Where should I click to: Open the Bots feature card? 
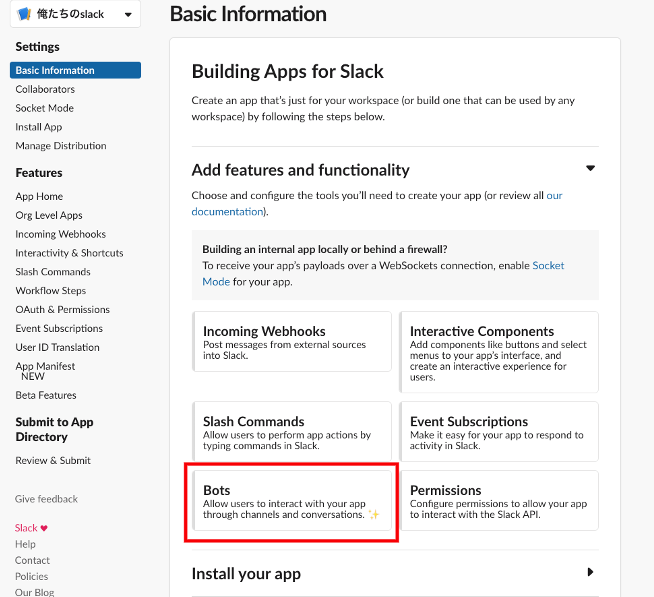[x=291, y=502]
